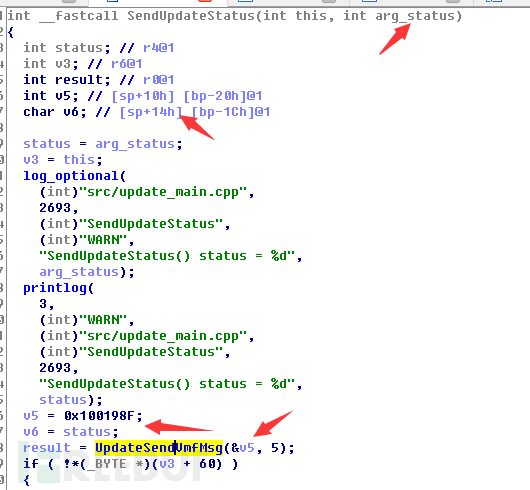The width and height of the screenshot is (530, 490).
Task: Click "SendUpdateStatus" string argument of log_optional
Action: coord(151,224)
